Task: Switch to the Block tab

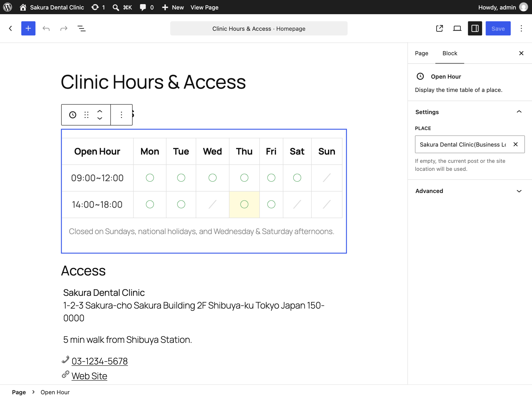Action: pos(450,53)
